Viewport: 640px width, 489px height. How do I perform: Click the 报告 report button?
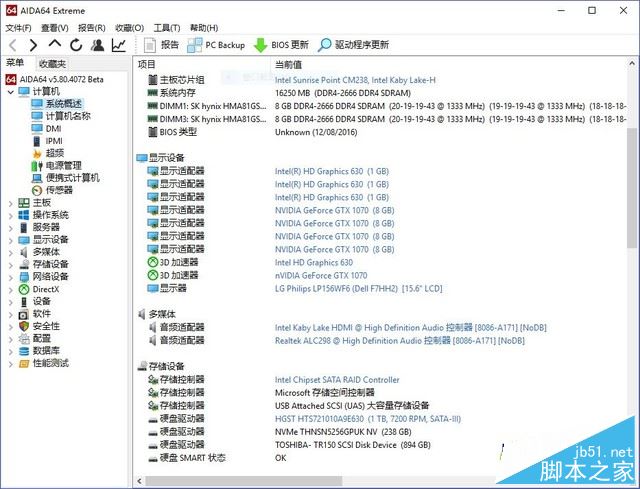[x=161, y=45]
